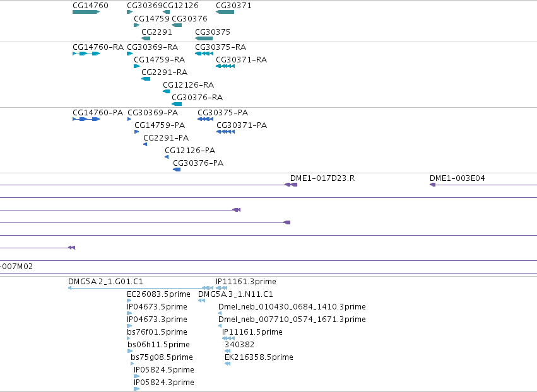
Task: Click the CG30369 gene label
Action: pos(145,6)
